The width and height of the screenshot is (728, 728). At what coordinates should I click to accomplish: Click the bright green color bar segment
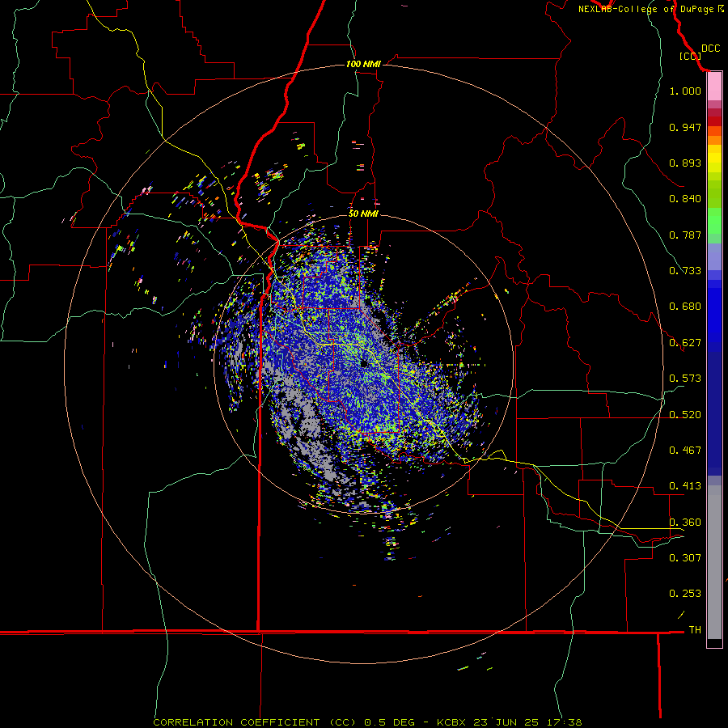pos(714,221)
